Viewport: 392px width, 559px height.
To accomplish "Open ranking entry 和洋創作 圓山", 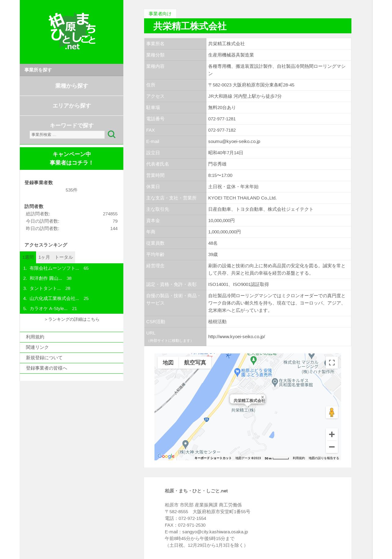I will (46, 278).
